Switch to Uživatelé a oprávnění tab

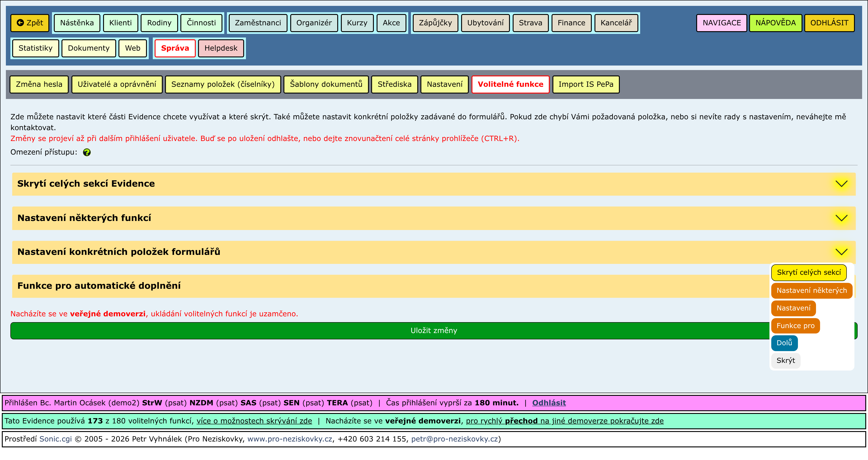(x=117, y=84)
